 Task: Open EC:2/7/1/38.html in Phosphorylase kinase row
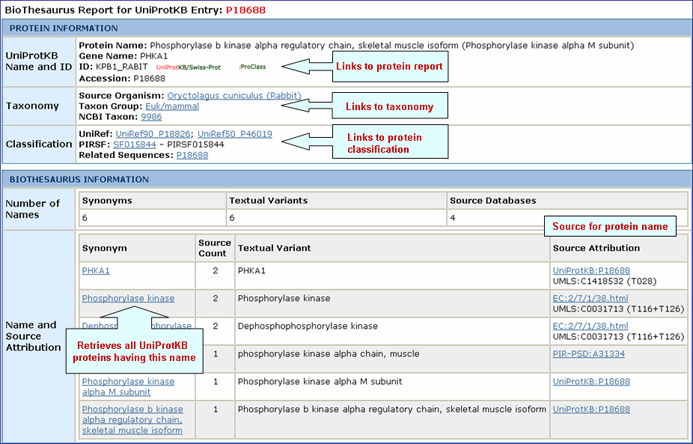coord(590,298)
